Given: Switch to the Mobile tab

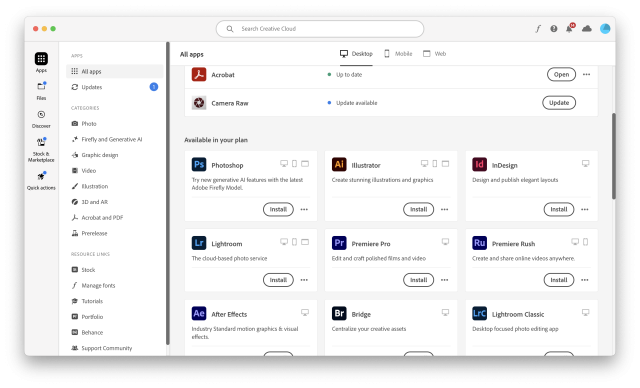Looking at the screenshot, I should tap(398, 54).
